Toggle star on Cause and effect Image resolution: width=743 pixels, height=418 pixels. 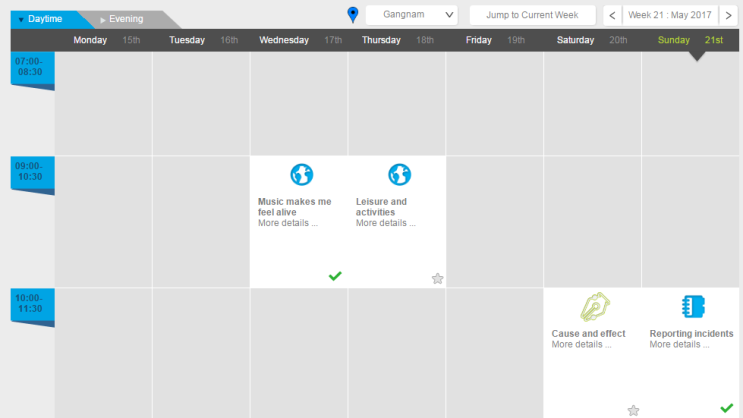click(633, 410)
